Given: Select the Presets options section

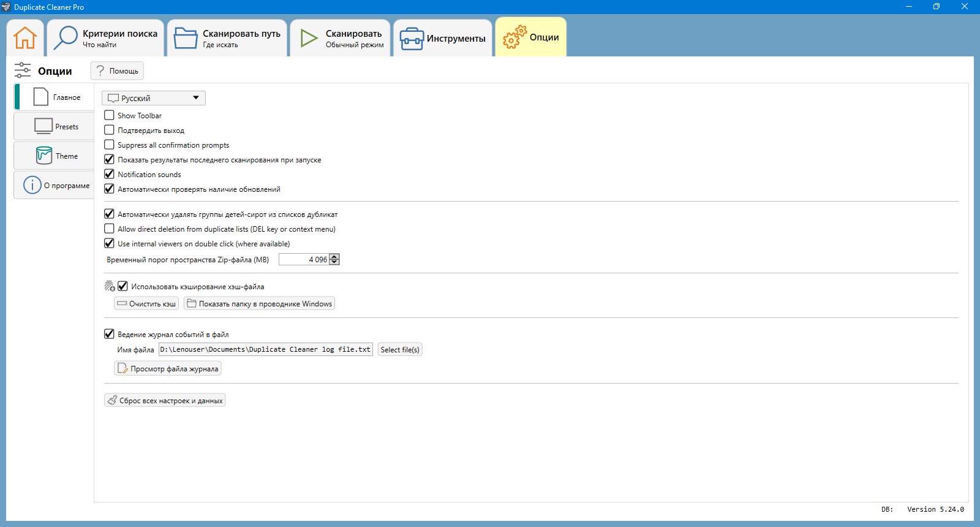Looking at the screenshot, I should 54,127.
